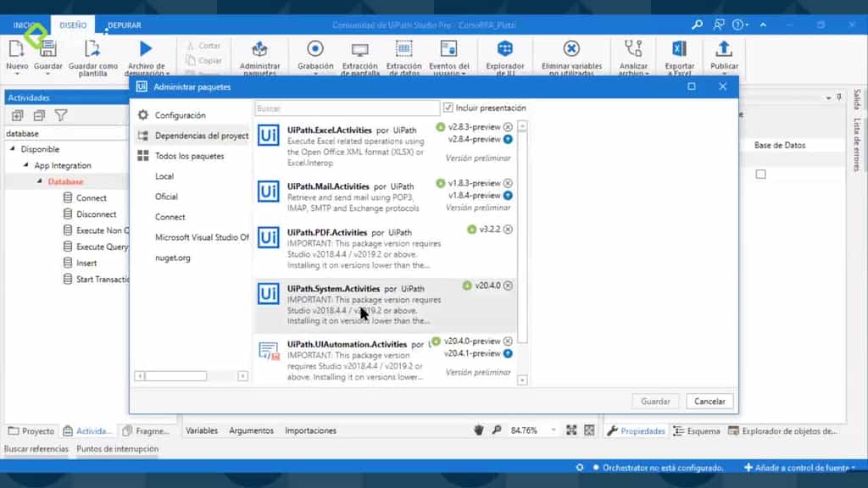The height and width of the screenshot is (488, 868).
Task: Select the Local package source
Action: tap(164, 176)
